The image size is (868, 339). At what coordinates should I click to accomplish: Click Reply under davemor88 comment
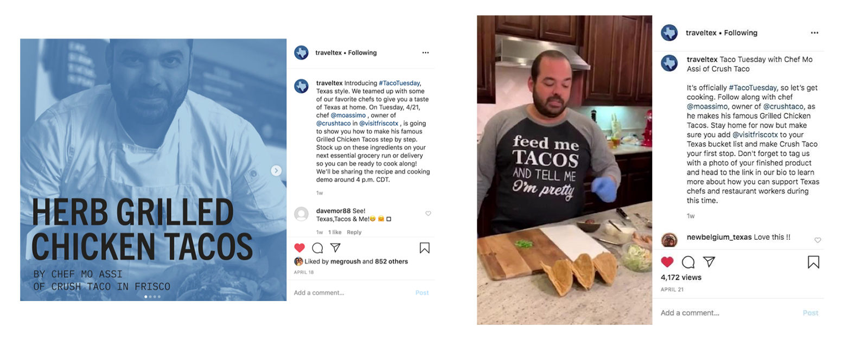(354, 232)
